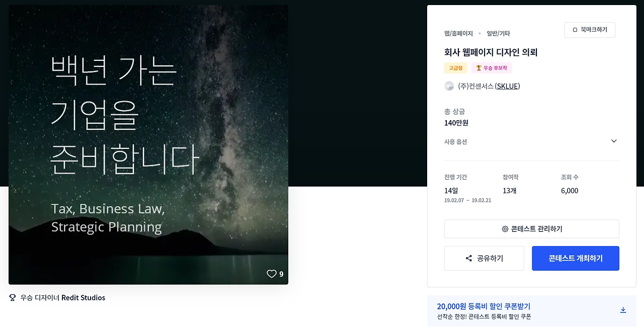Click the share icon in 공유하기 button
The image size is (644, 332).
pyautogui.click(x=469, y=259)
